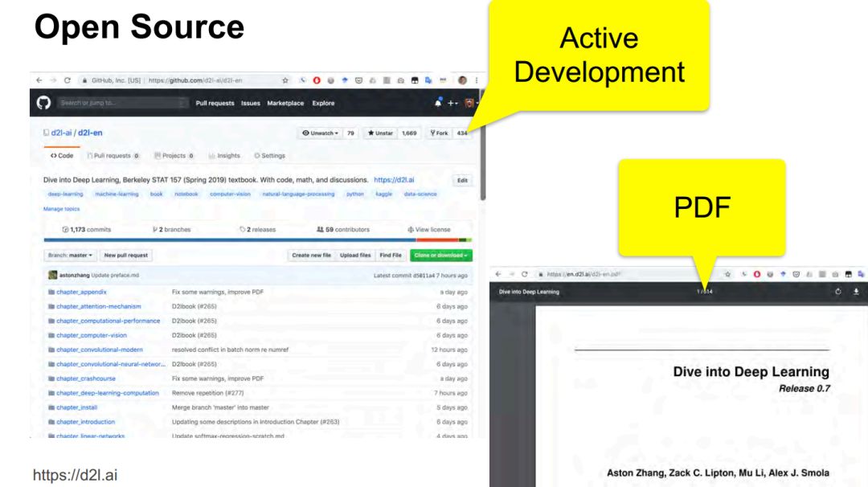Click the deep-learning topic tag

(x=65, y=194)
